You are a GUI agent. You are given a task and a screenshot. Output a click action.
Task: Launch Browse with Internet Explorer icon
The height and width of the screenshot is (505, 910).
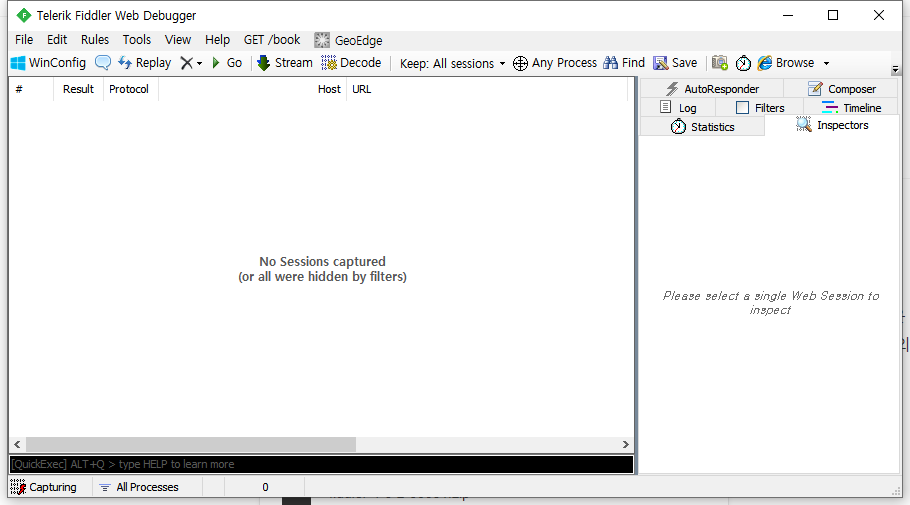tap(786, 63)
